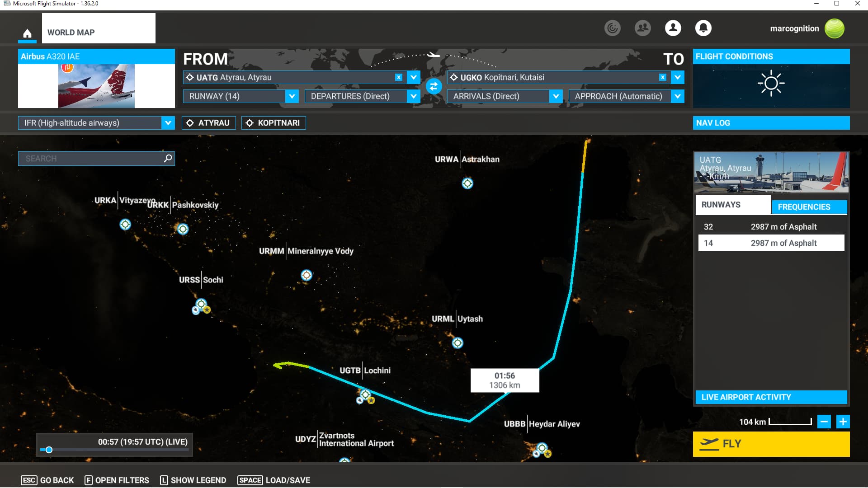Expand the RUNWAY (14) dropdown
Screen dimensions: 868x488
pyautogui.click(x=292, y=96)
